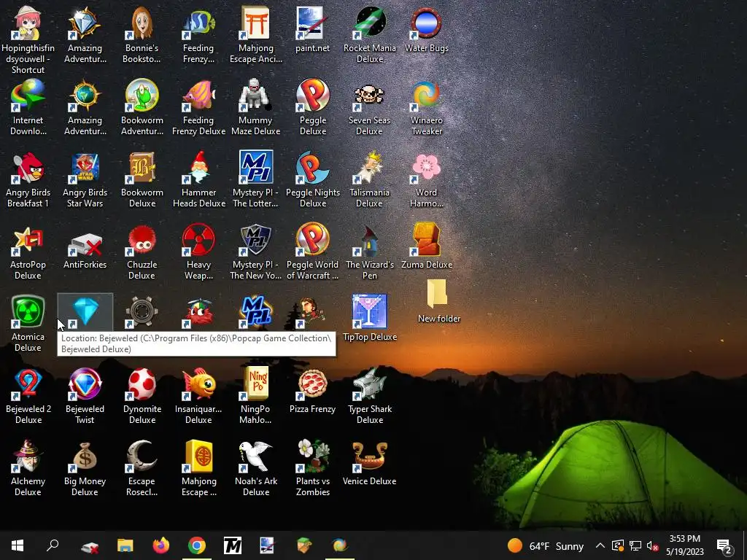Select the Rocket Mania Deluxe icon
The height and width of the screenshot is (560, 747).
[x=370, y=23]
